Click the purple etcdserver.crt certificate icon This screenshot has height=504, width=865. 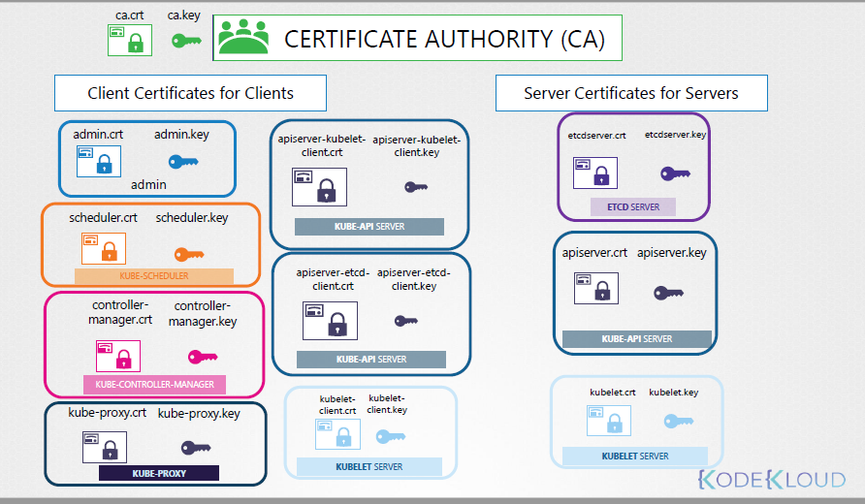[x=595, y=173]
